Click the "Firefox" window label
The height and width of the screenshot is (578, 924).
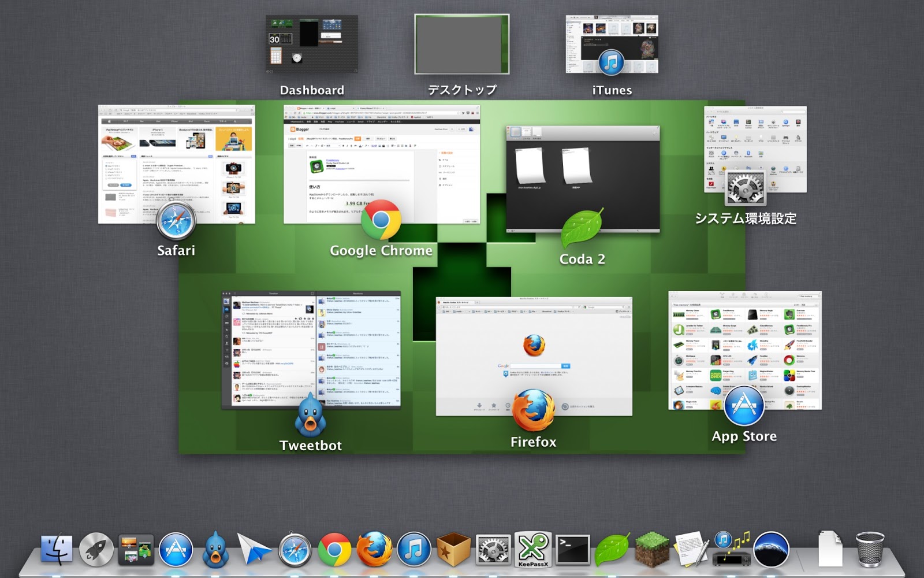pyautogui.click(x=534, y=442)
